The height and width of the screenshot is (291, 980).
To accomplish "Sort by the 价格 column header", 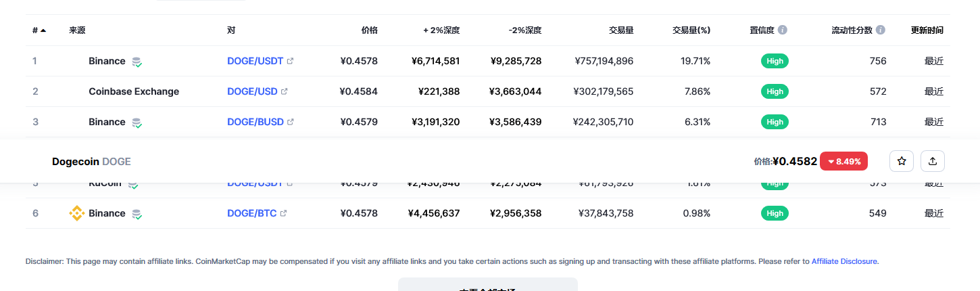I will click(x=369, y=30).
